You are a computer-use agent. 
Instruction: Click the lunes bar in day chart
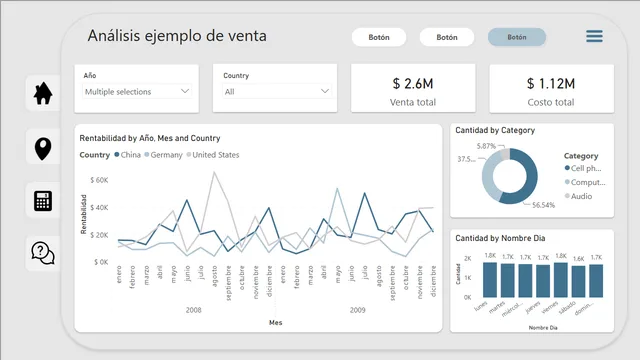click(x=490, y=280)
